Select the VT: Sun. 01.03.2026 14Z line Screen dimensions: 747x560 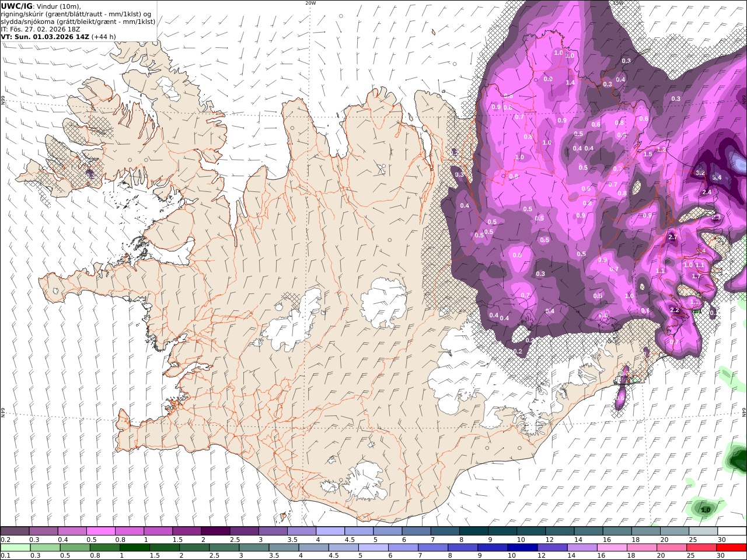(44, 36)
